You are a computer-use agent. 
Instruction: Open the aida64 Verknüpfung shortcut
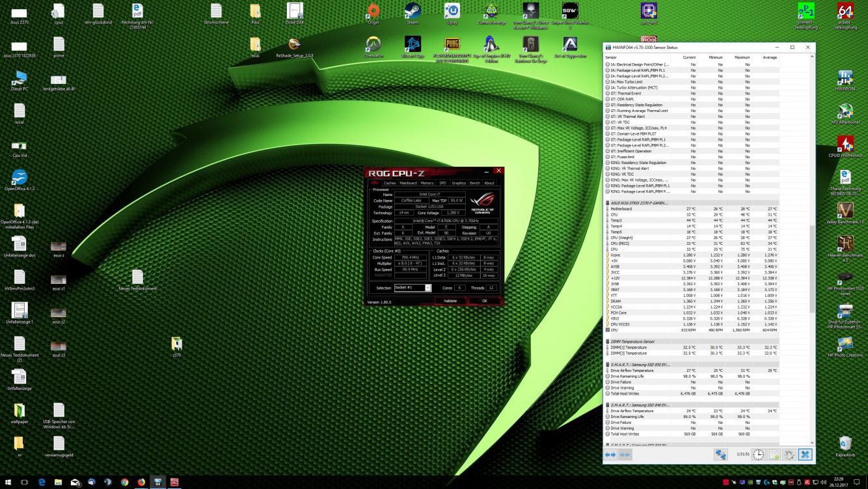click(845, 16)
